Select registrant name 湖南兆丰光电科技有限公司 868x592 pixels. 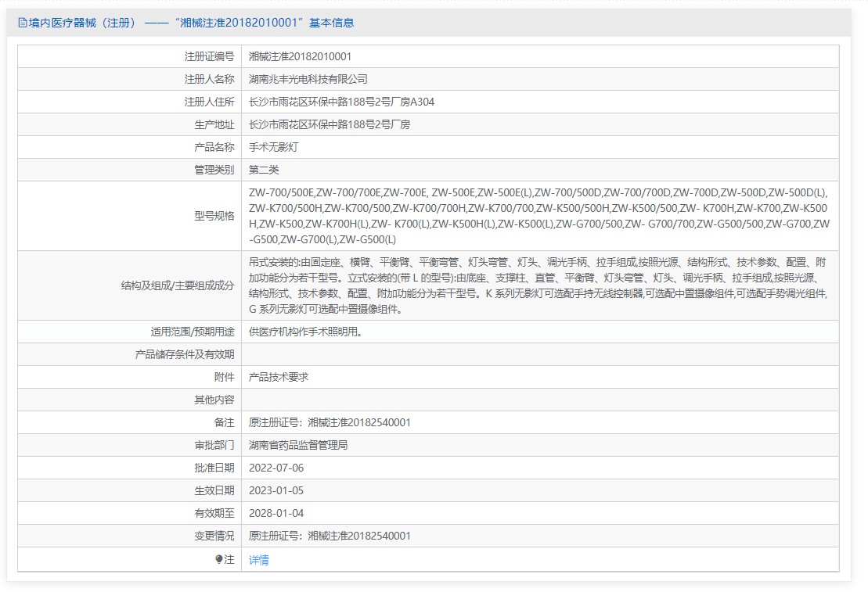point(308,79)
